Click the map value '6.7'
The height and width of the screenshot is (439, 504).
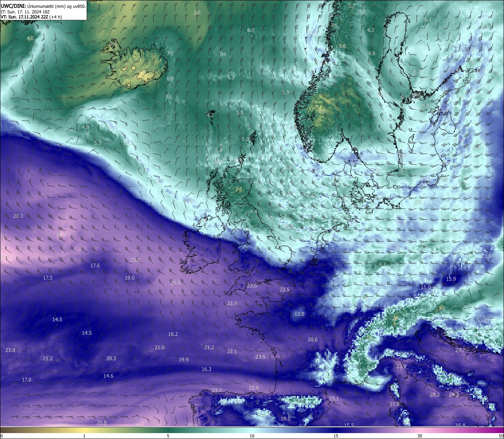(x=251, y=30)
